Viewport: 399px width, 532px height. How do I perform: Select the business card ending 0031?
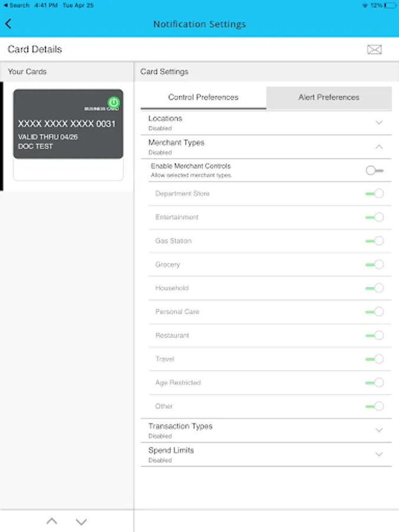[68, 125]
